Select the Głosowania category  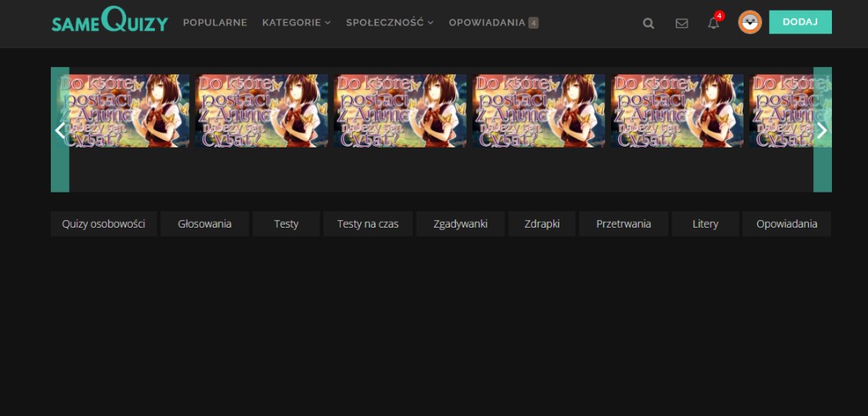205,224
